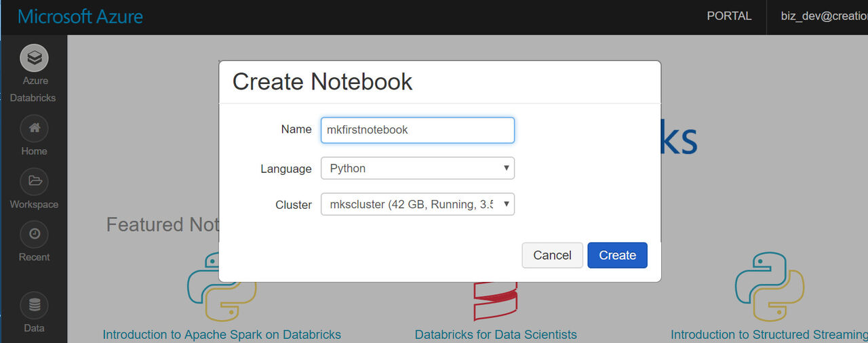Expand the Cluster dropdown showing mkscluster

click(x=417, y=204)
